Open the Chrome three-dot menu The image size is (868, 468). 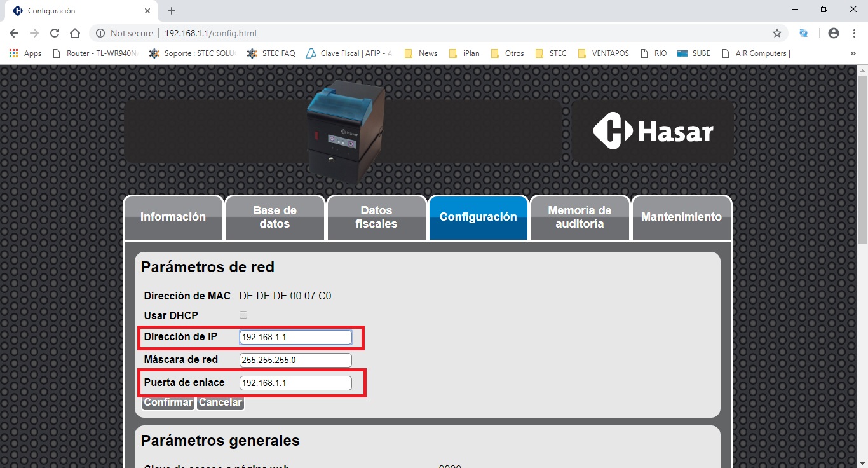pyautogui.click(x=855, y=33)
